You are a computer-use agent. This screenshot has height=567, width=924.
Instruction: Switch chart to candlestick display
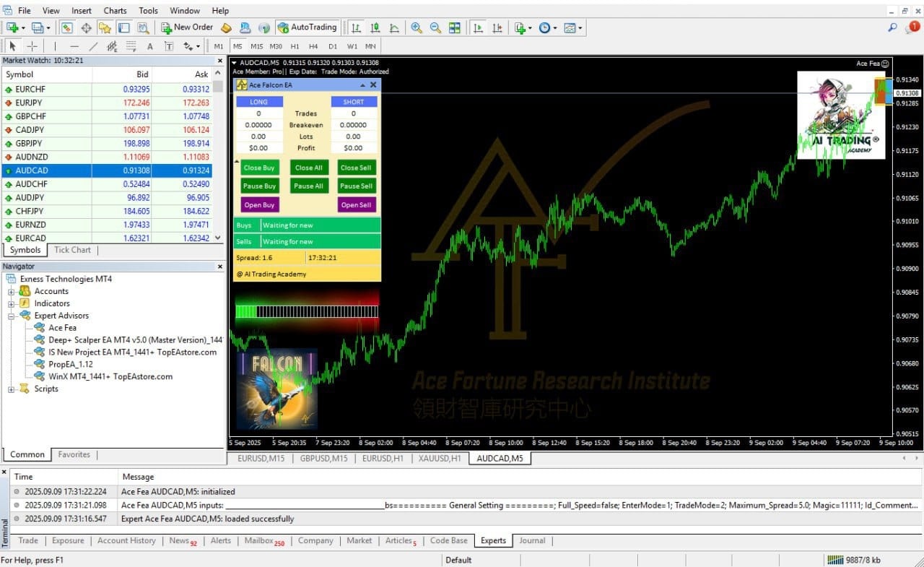[375, 27]
